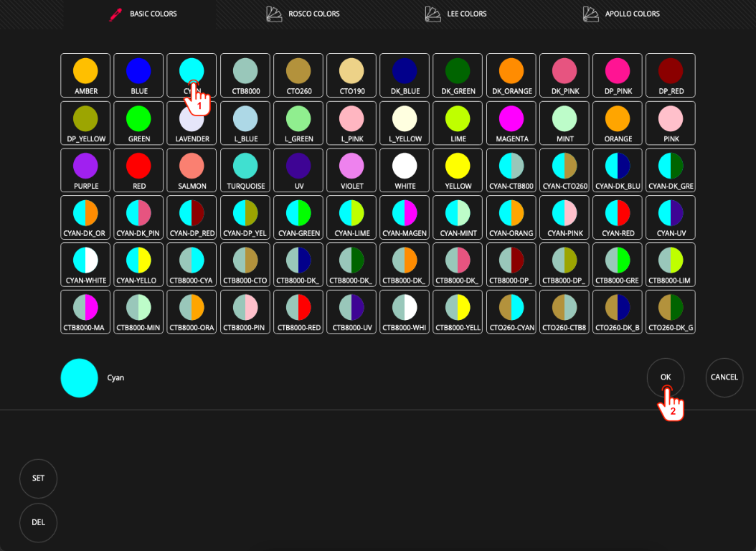Select the CTO260 swatch
The width and height of the screenshot is (756, 551).
pyautogui.click(x=298, y=75)
